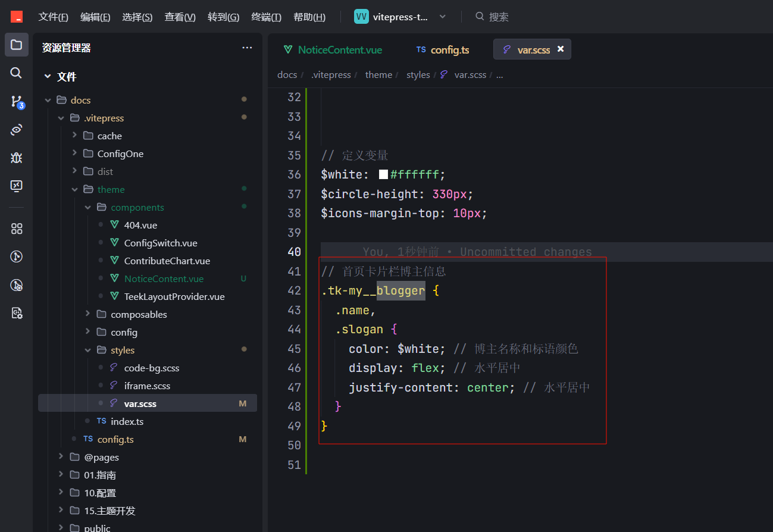Open Source Control icon with badge 3
Image resolution: width=773 pixels, height=532 pixels.
click(17, 101)
